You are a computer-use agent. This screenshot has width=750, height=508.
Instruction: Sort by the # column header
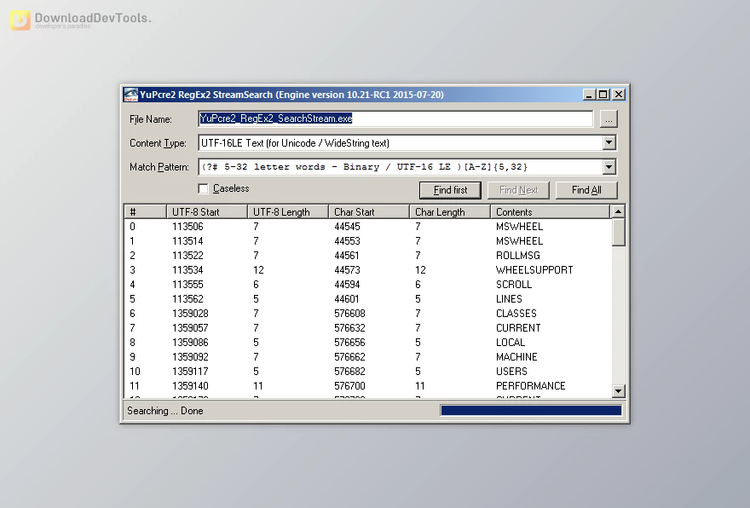click(145, 212)
